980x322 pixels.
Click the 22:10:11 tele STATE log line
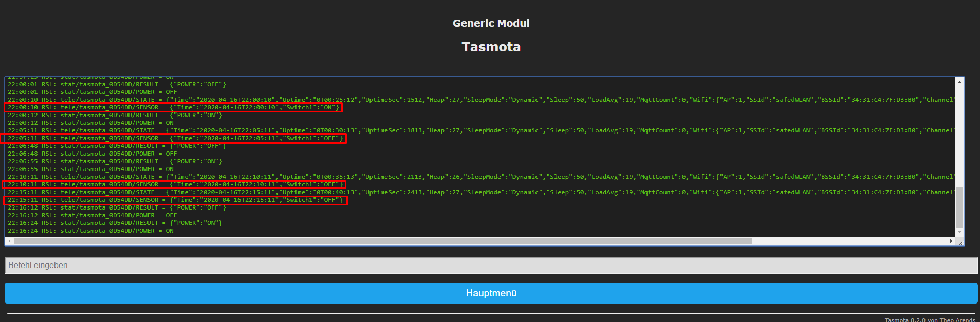pos(480,177)
